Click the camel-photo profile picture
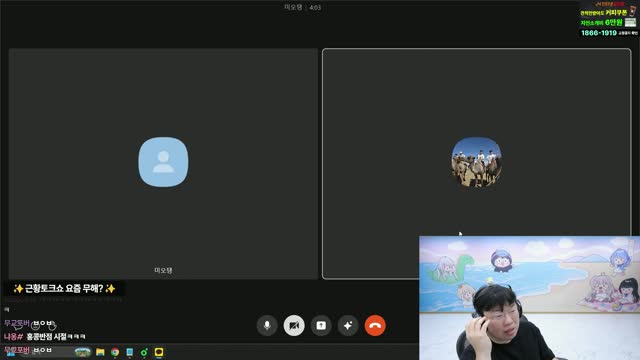This screenshot has width=640, height=360. (476, 162)
